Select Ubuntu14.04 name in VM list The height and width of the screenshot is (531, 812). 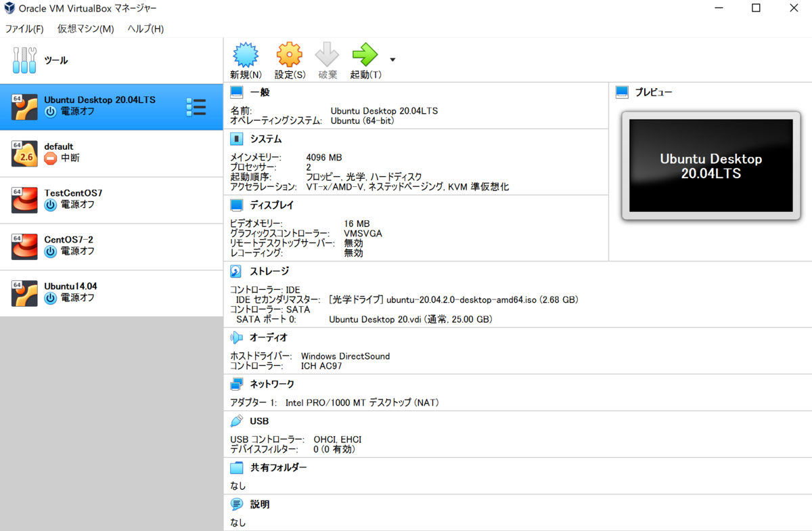tap(71, 286)
